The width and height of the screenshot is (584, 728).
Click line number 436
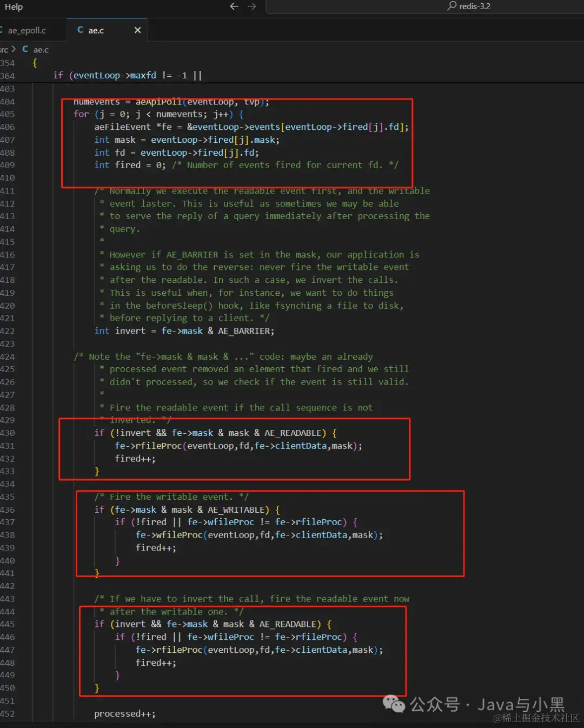point(8,509)
